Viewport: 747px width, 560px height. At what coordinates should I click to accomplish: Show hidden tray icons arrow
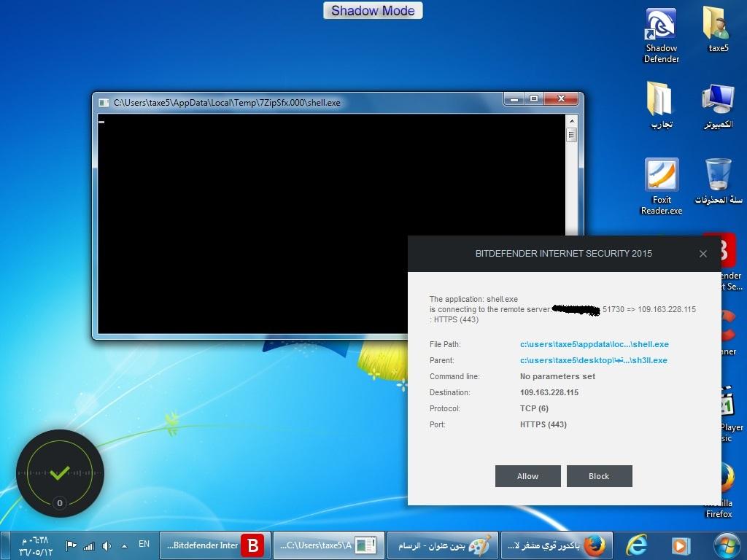[x=124, y=546]
